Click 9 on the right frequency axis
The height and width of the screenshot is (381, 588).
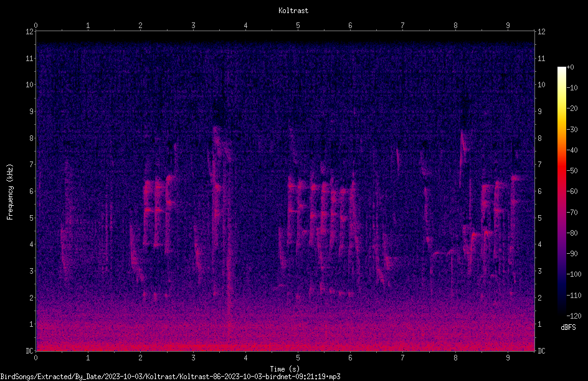click(539, 112)
